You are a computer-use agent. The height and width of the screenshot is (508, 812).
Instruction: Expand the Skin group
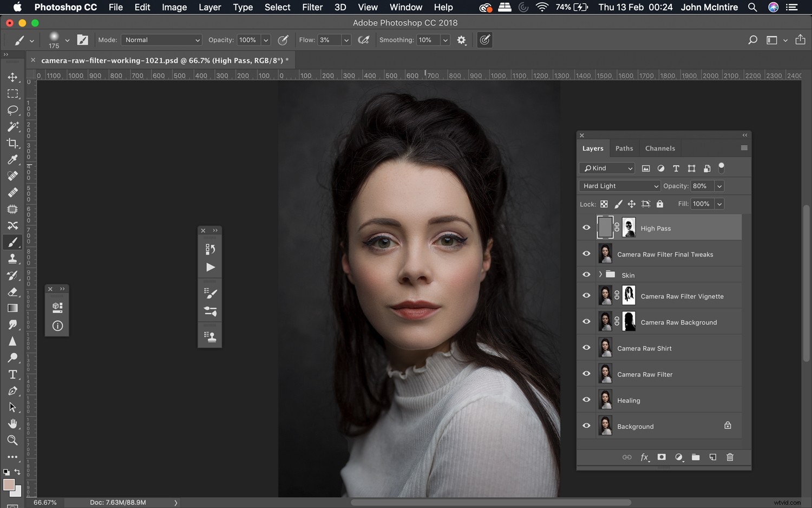[600, 275]
